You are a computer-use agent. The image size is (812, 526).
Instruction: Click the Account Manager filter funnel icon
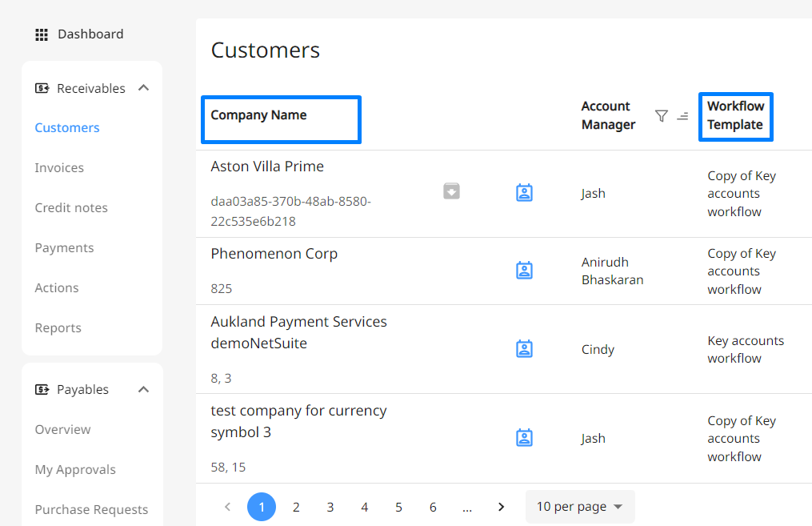[x=662, y=115]
